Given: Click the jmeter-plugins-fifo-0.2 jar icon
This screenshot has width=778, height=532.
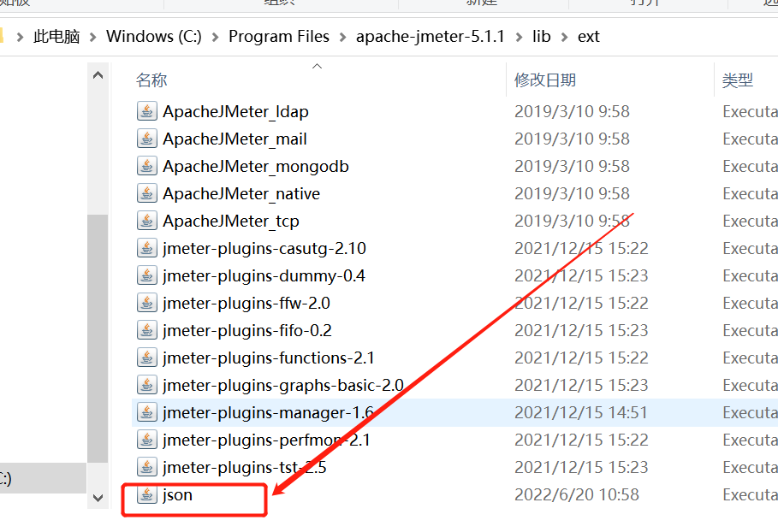Looking at the screenshot, I should [147, 330].
